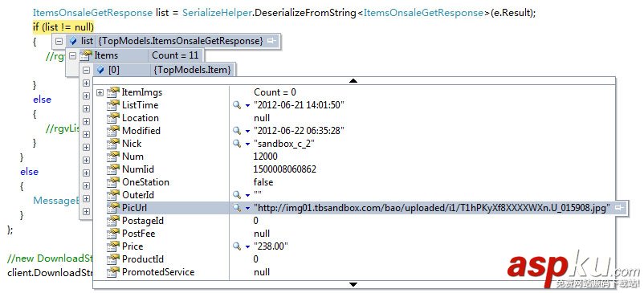Select the null value of PostFee
Image resolution: width=644 pixels, height=293 pixels.
point(262,234)
